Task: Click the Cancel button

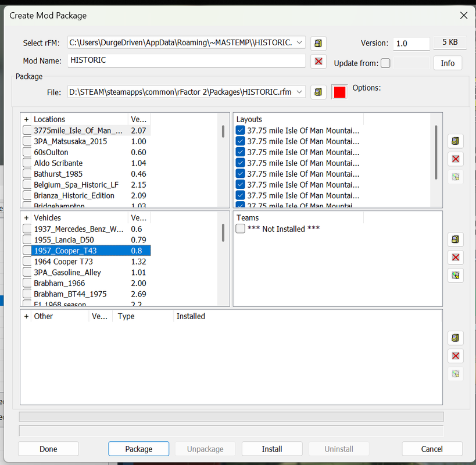Action: tap(432, 449)
